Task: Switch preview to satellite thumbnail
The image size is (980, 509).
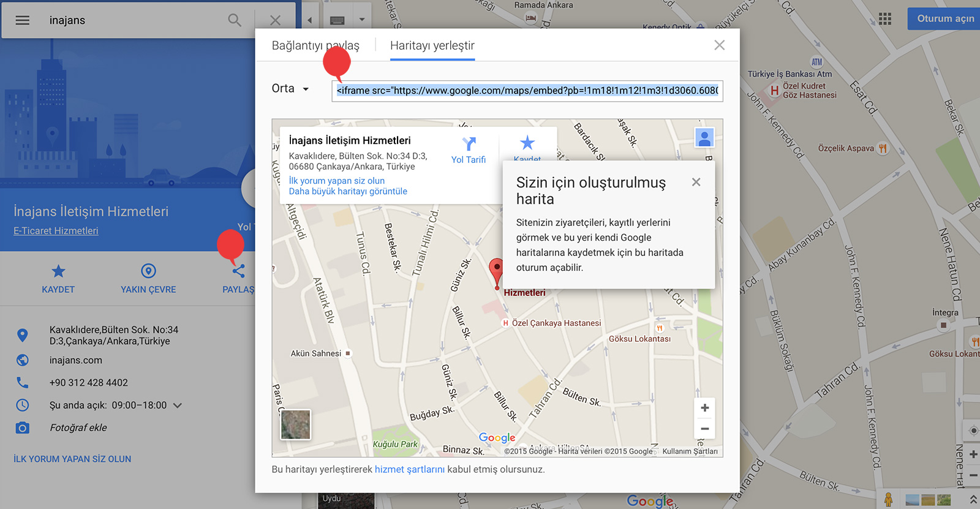Action: 296,424
